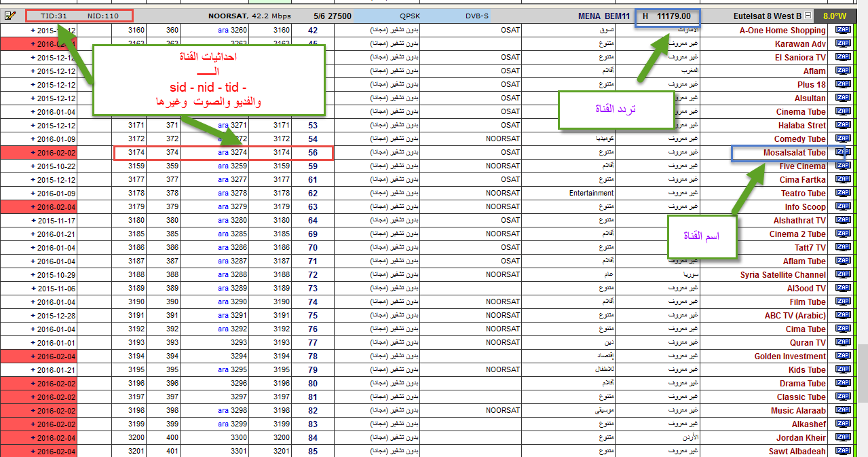Image resolution: width=868 pixels, height=457 pixels.
Task: Select the ZAP icon for Quran TV
Action: pyautogui.click(x=842, y=342)
